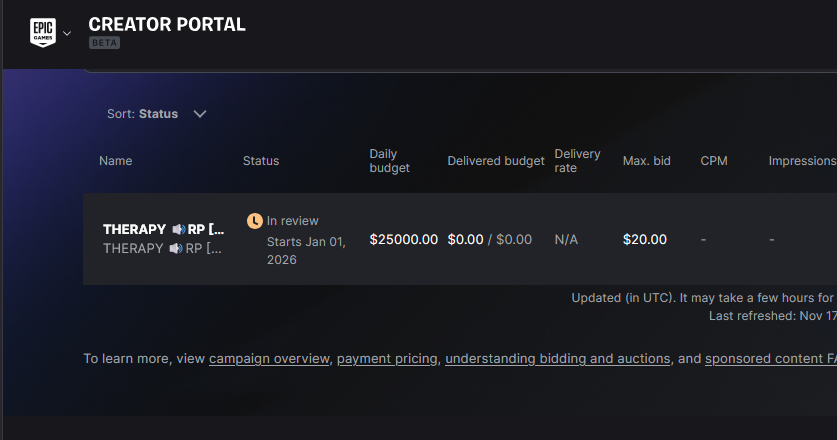This screenshot has height=440, width=837.
Task: Click the CREATOR PORTAL title
Action: 167,24
